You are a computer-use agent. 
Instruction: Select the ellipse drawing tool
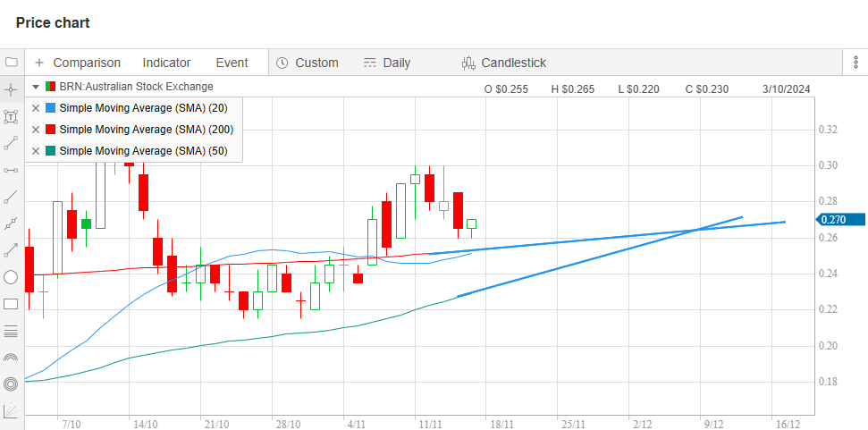[11, 277]
